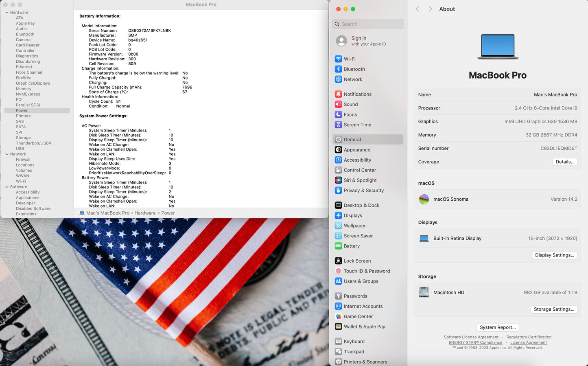Select the Accessibility icon in settings sidebar
Image resolution: width=588 pixels, height=366 pixels.
pos(338,160)
